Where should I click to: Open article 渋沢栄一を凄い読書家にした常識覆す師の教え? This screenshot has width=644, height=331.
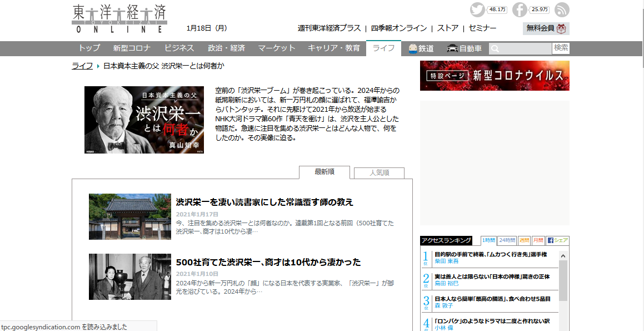(x=264, y=202)
